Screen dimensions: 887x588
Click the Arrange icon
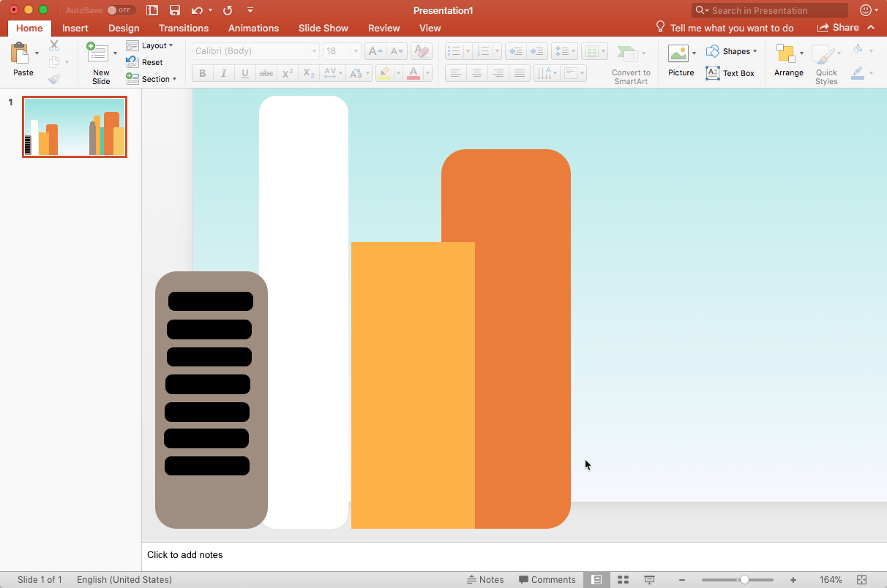(x=786, y=53)
